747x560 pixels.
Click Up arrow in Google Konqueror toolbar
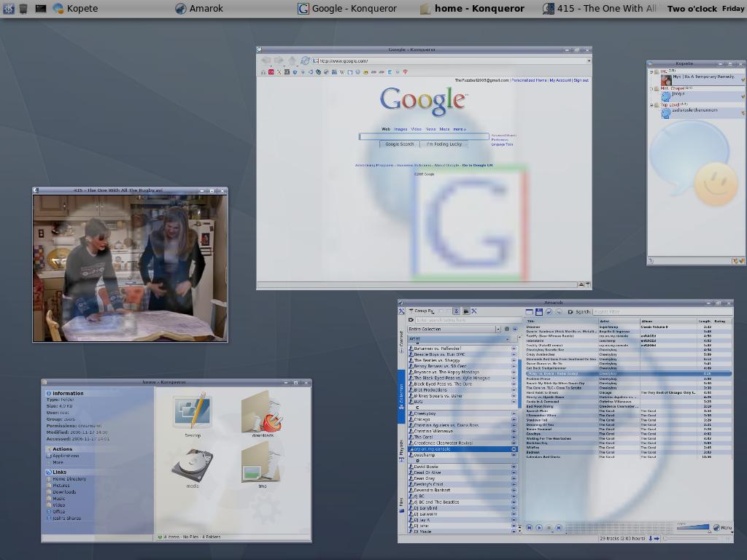pyautogui.click(x=292, y=61)
